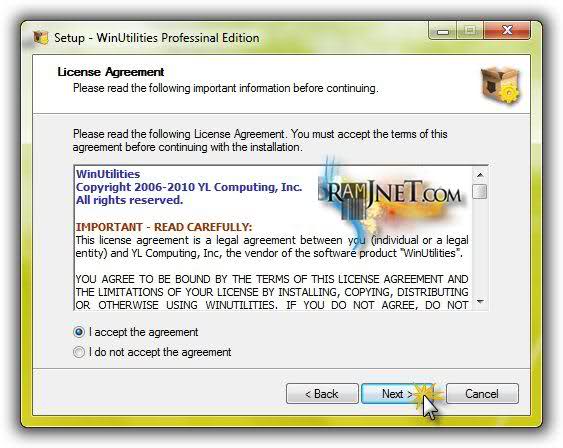Image resolution: width=563 pixels, height=448 pixels.
Task: Click the empty scrollbar track below the thumb
Action: coord(480,247)
